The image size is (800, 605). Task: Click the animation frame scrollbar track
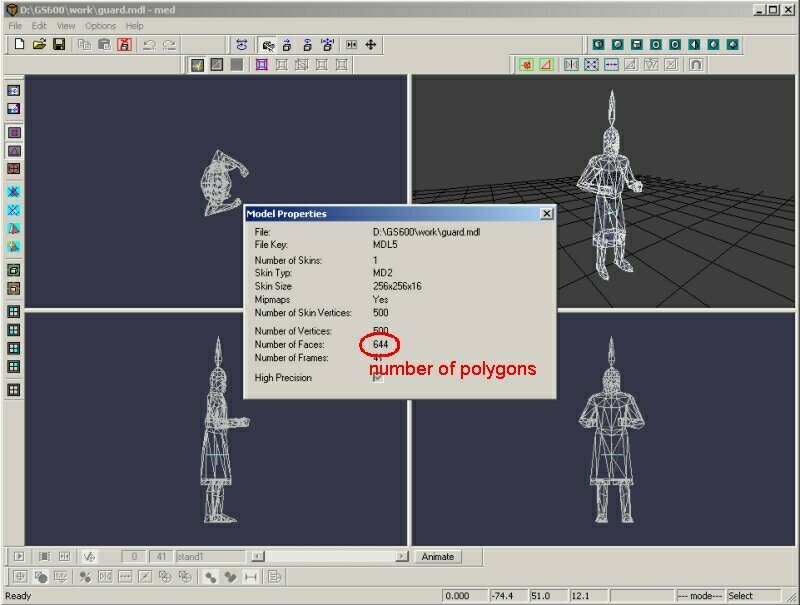tap(330, 556)
